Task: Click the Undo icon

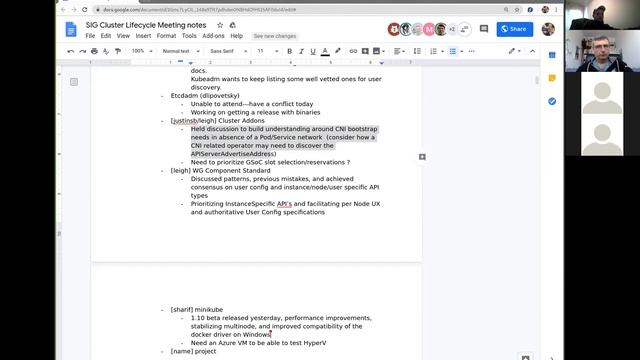Action: [71, 51]
